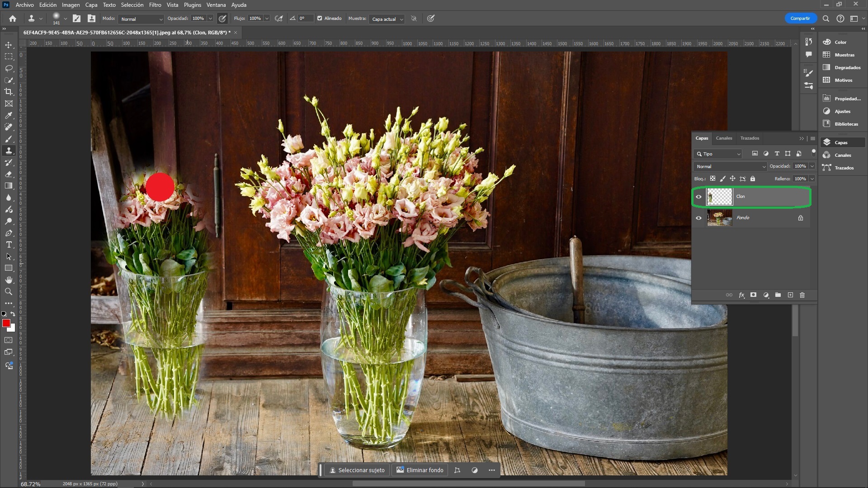This screenshot has width=868, height=488.
Task: Hide the Fondo layer eye icon
Action: [699, 218]
